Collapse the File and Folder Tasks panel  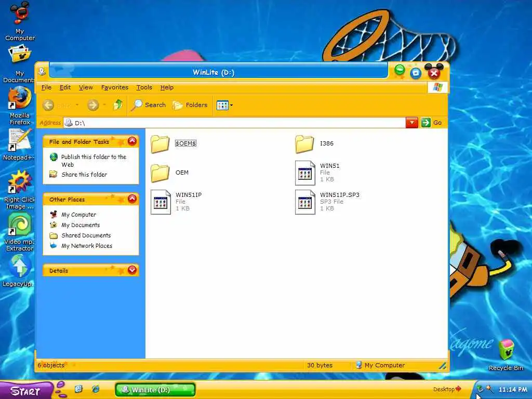[x=132, y=141]
